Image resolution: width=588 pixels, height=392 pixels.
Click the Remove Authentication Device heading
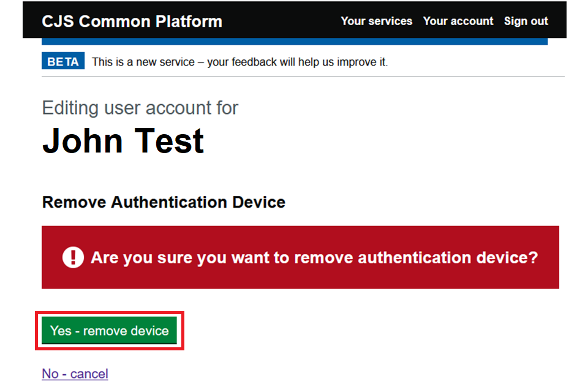(x=164, y=202)
